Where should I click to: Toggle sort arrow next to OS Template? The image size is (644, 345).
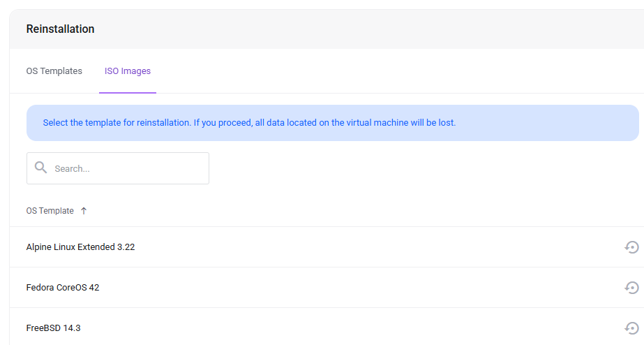tap(84, 211)
